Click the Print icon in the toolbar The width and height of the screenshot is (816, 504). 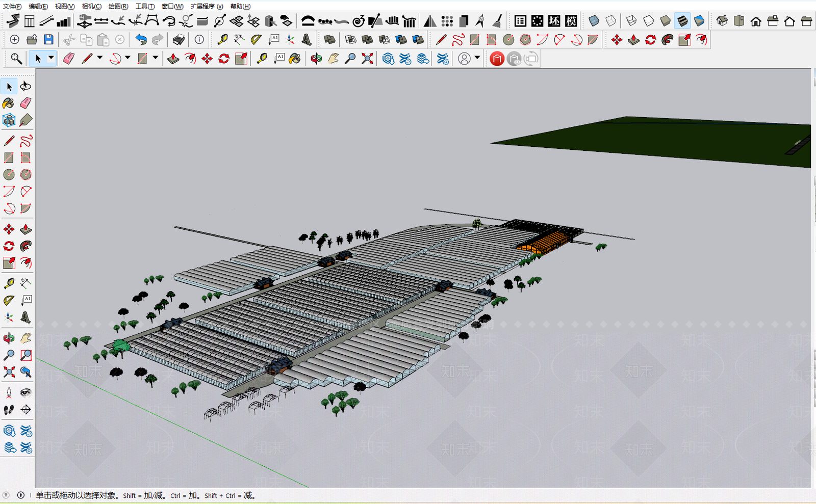[x=178, y=40]
